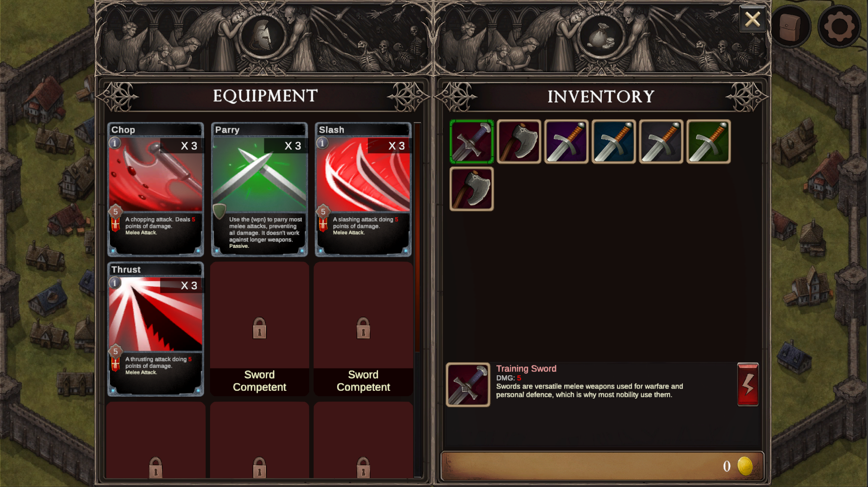Pick the purple-background sword item
The image size is (868, 487).
pyautogui.click(x=566, y=142)
